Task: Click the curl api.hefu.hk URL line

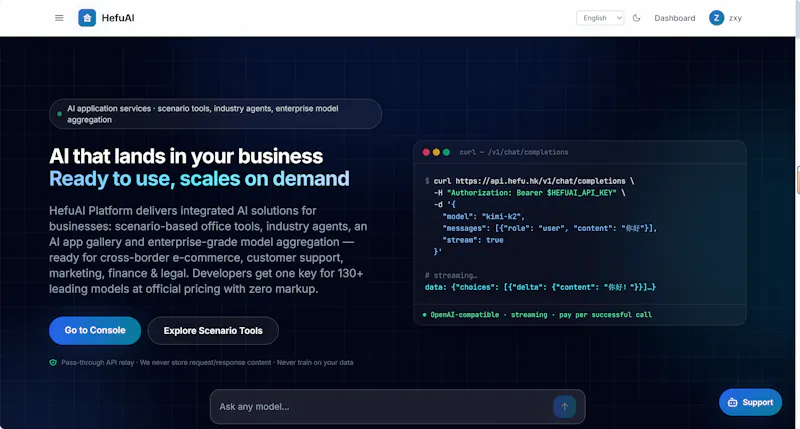Action: (x=530, y=181)
